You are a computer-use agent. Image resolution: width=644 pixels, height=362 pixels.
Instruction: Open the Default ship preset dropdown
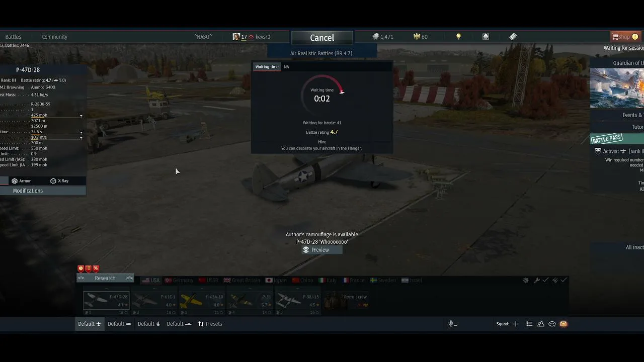tap(179, 324)
